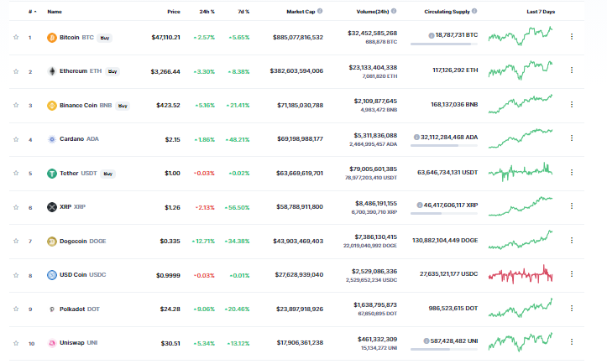Star Ethereum to add to watchlist

click(x=16, y=71)
